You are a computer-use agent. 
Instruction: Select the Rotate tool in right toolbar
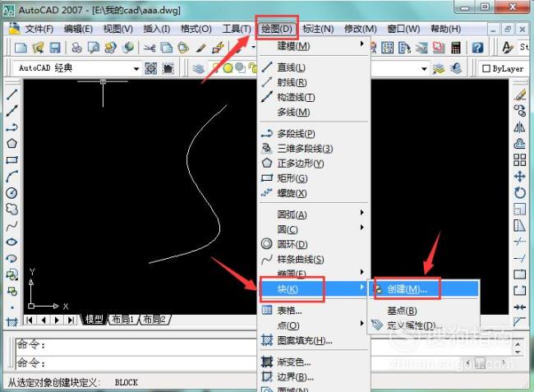[x=520, y=192]
